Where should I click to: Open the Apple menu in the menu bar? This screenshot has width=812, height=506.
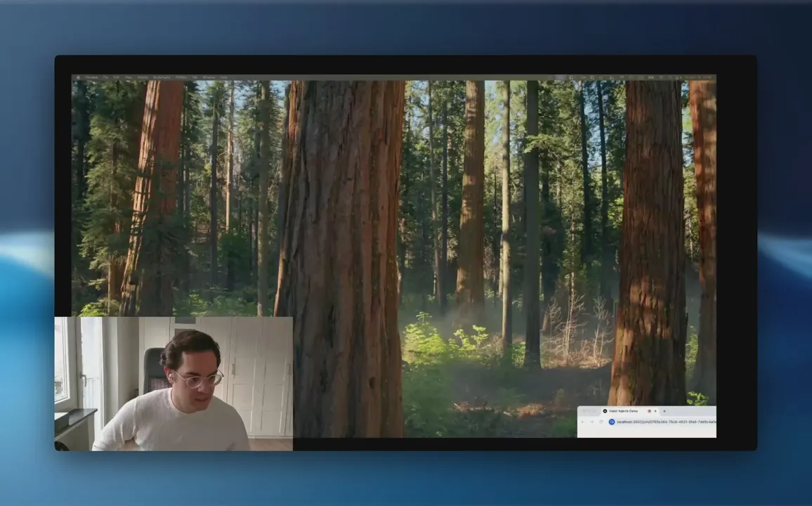[78, 78]
